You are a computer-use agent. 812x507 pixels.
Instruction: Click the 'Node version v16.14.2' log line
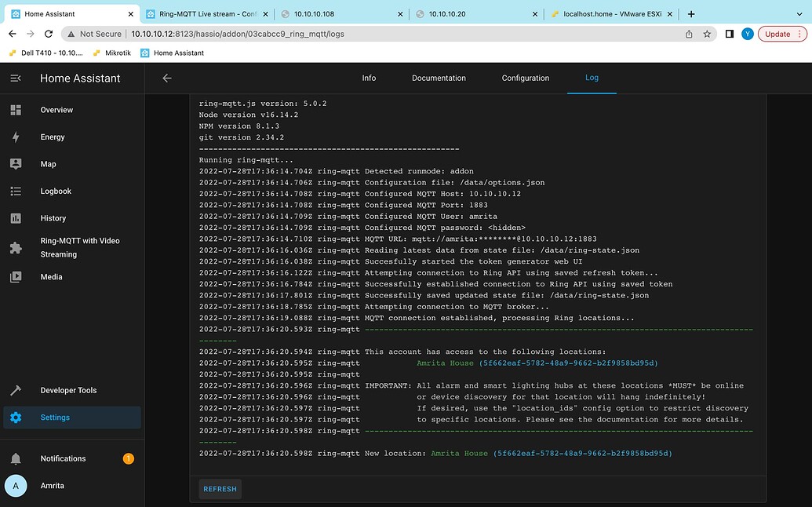pyautogui.click(x=249, y=115)
